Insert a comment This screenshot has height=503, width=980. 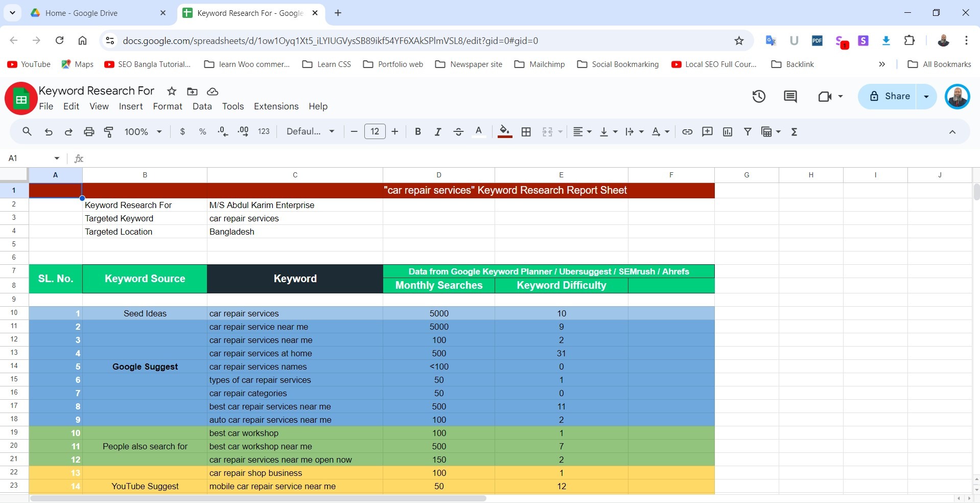[707, 131]
